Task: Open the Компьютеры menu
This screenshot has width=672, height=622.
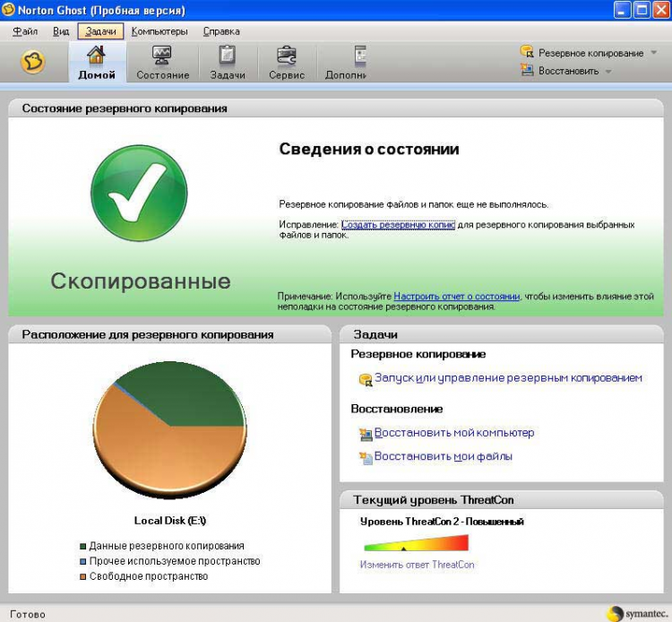Action: (x=159, y=31)
